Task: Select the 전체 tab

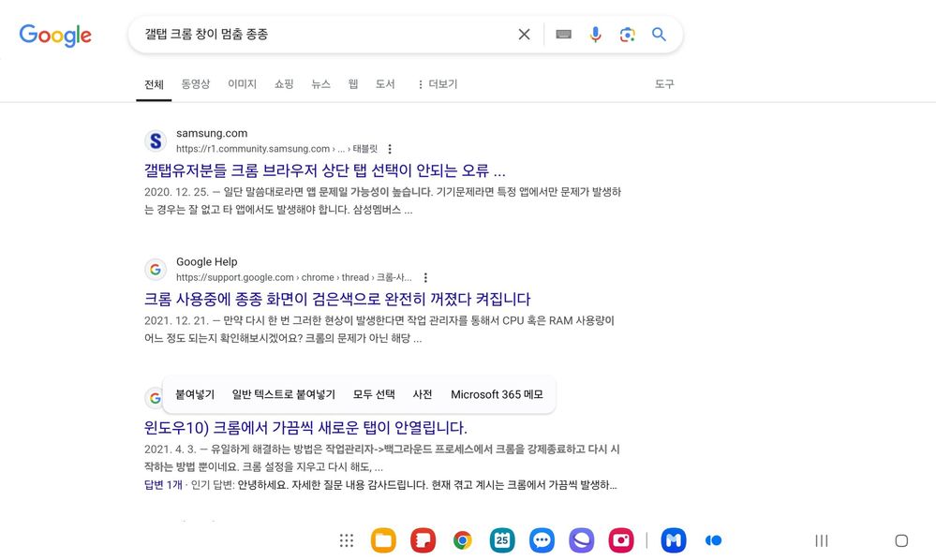Action: [154, 84]
